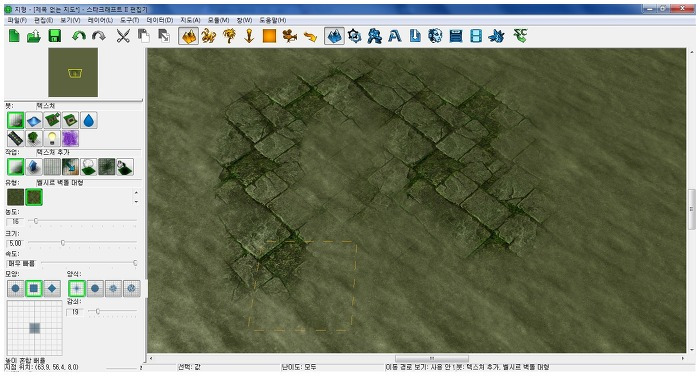The image size is (700, 376).
Task: Create a new map with the green document icon
Action: (14, 36)
